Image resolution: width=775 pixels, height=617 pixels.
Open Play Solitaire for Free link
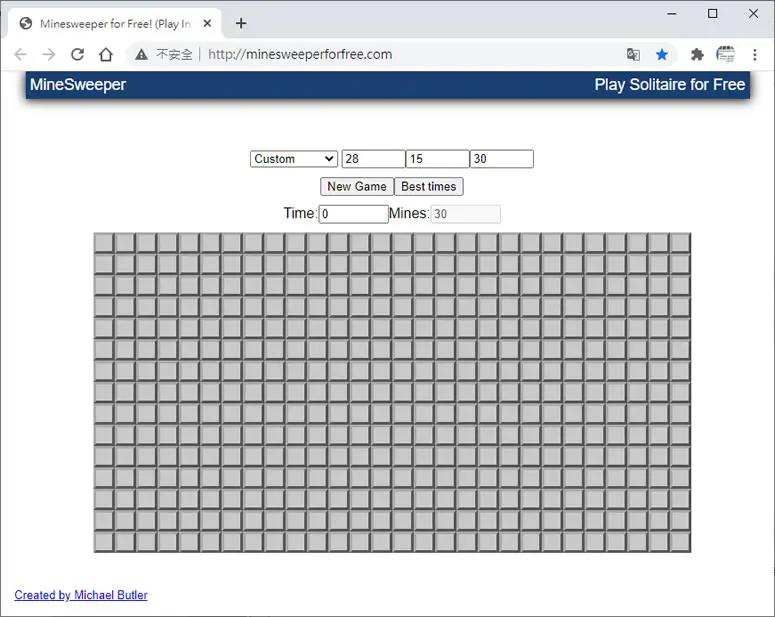[x=670, y=85]
